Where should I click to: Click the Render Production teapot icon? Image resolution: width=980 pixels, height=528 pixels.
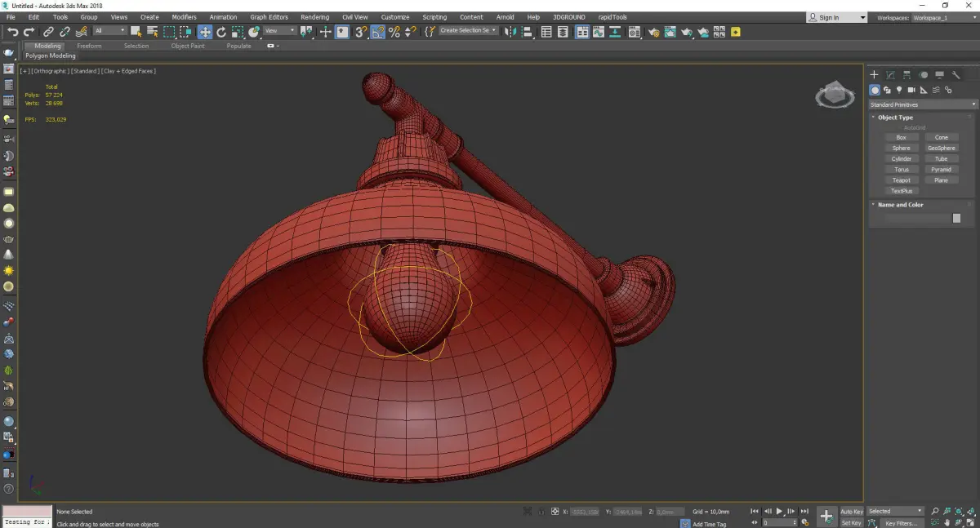[x=687, y=32]
